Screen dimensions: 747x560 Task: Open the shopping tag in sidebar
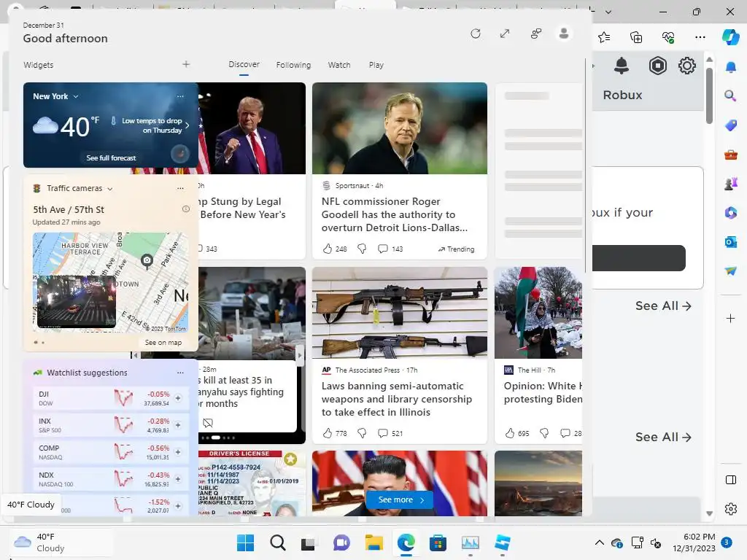point(730,125)
